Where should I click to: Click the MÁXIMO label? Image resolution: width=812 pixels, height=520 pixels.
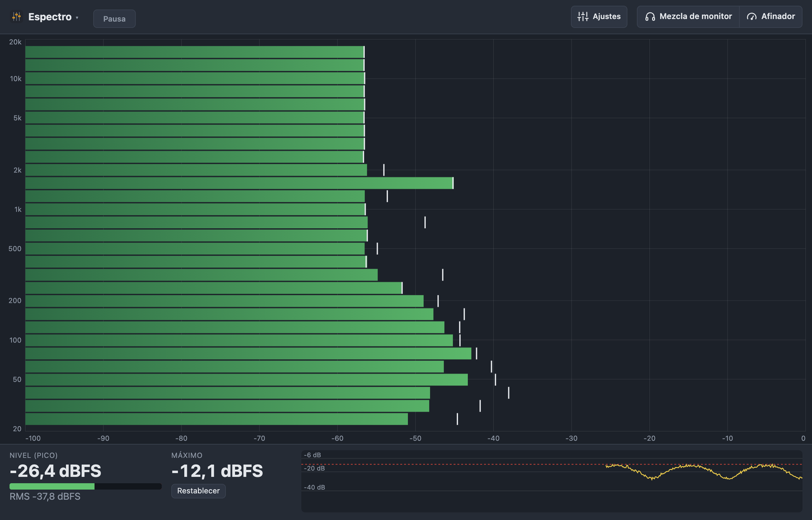pos(187,456)
